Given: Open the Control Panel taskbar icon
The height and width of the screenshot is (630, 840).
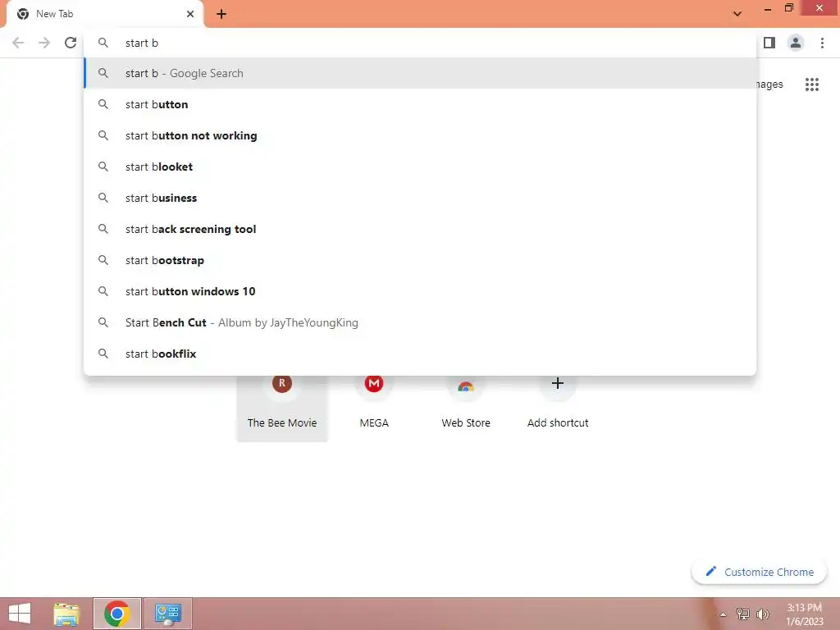Looking at the screenshot, I should coord(167,614).
